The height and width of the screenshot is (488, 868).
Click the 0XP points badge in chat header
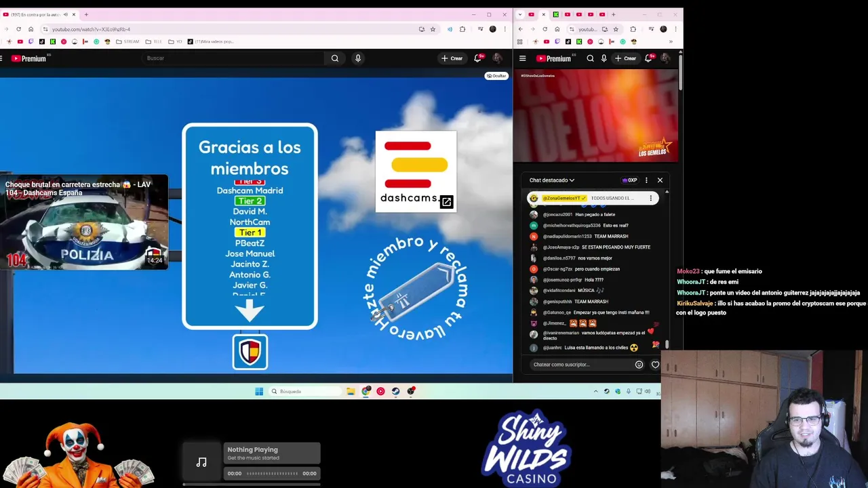click(630, 180)
